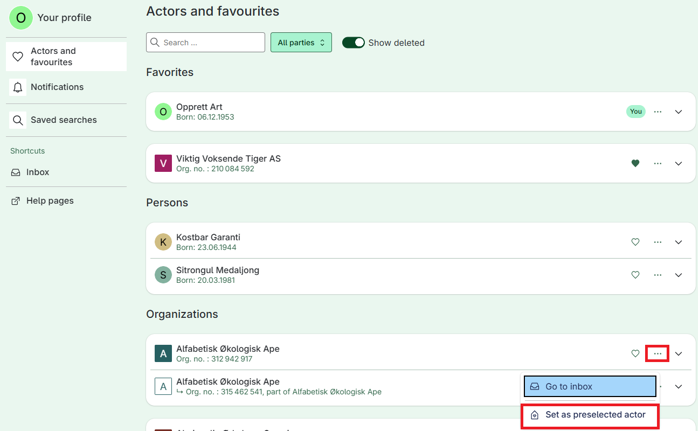Screen dimensions: 698x431
Task: Open the three-dot menu for Kostbar Garanti
Action: [x=657, y=242]
